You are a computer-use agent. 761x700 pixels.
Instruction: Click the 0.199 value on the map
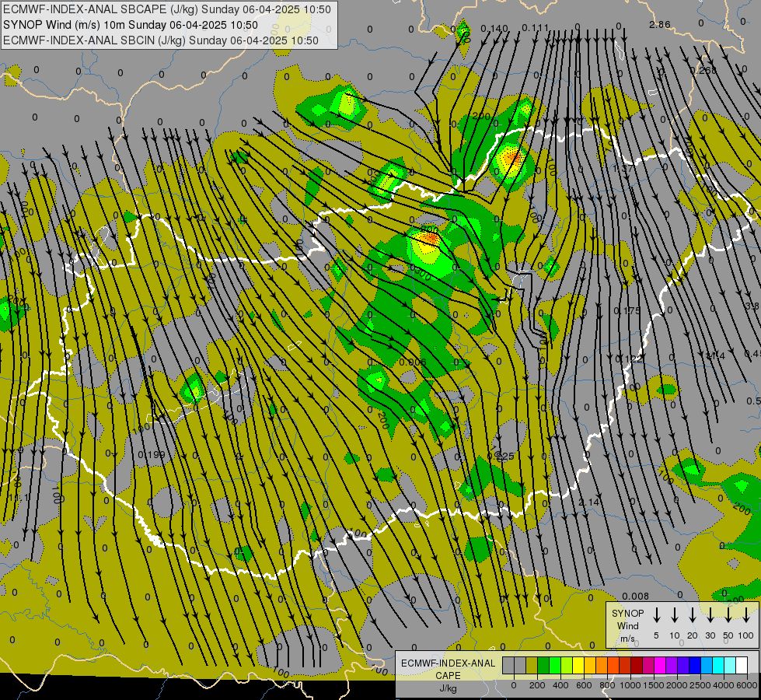(x=152, y=455)
